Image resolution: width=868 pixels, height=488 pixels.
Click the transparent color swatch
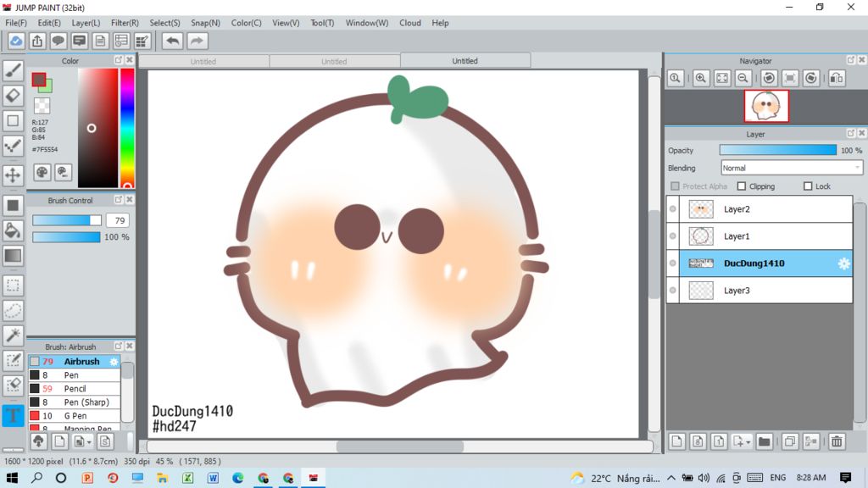pyautogui.click(x=42, y=105)
